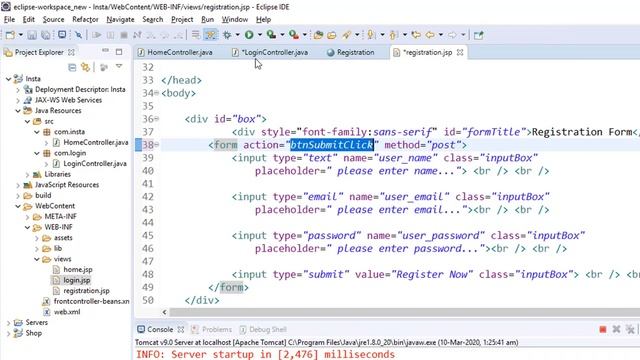Open the New wizard dropdown arrow
640x360 pixels.
click(x=20, y=35)
